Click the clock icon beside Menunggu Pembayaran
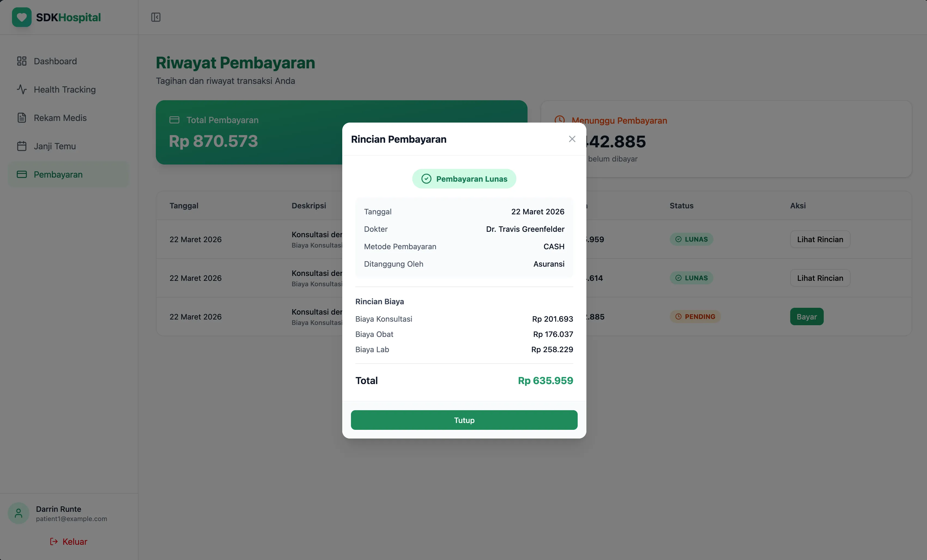927x560 pixels. 560,120
